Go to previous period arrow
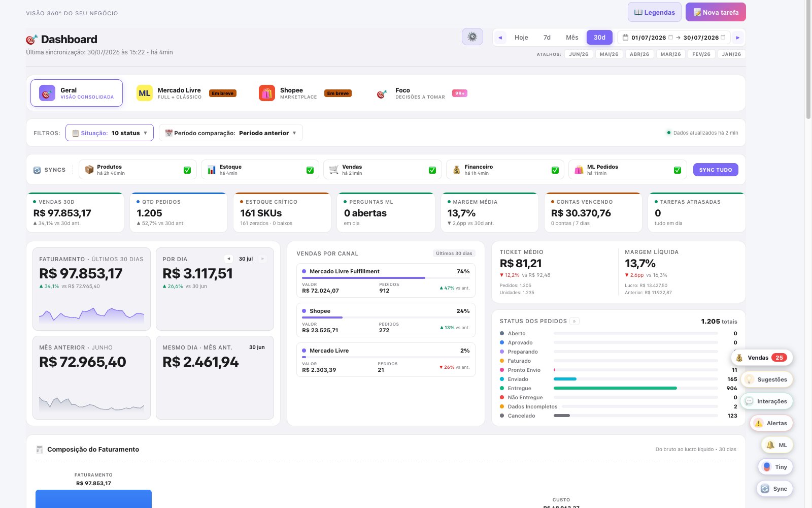The image size is (812, 508). (x=500, y=38)
